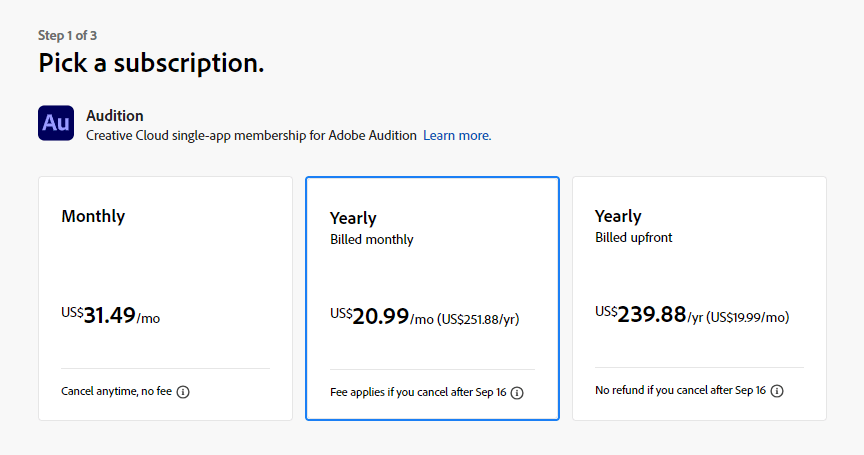The height and width of the screenshot is (455, 864).
Task: Click Fee applies if you cancel after Sep 16
Action: 418,392
